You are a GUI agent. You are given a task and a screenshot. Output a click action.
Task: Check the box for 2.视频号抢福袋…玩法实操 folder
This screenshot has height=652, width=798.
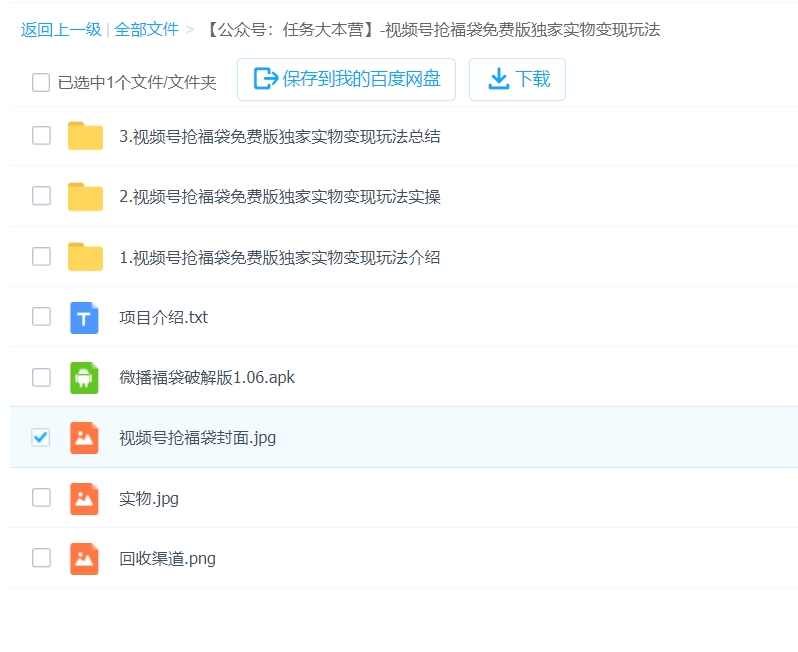[41, 195]
